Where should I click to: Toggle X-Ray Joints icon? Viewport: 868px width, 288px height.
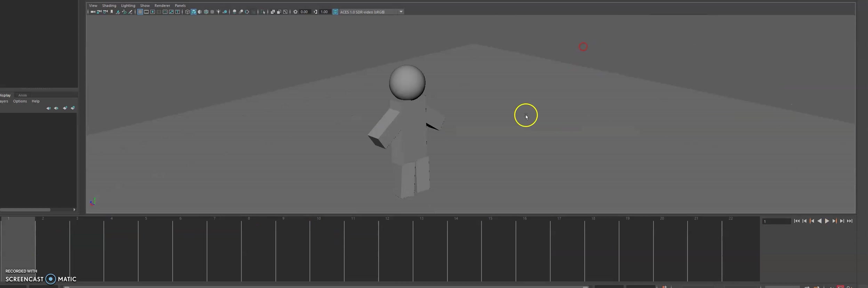coord(285,12)
